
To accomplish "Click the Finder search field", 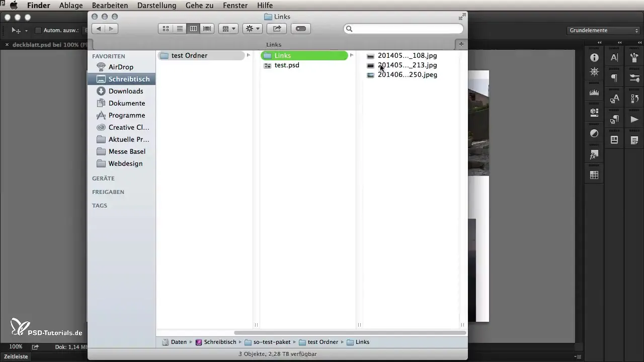I will pos(403,29).
